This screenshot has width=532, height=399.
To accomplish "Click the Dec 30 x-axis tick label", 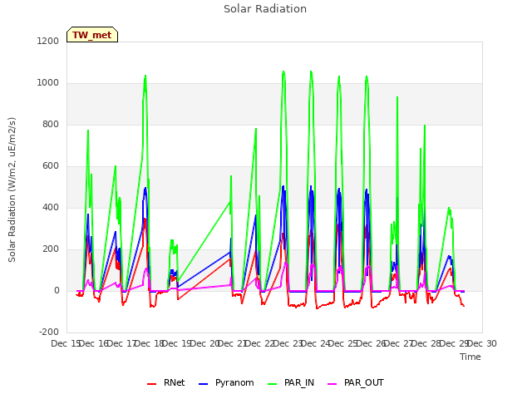I will (x=482, y=343).
